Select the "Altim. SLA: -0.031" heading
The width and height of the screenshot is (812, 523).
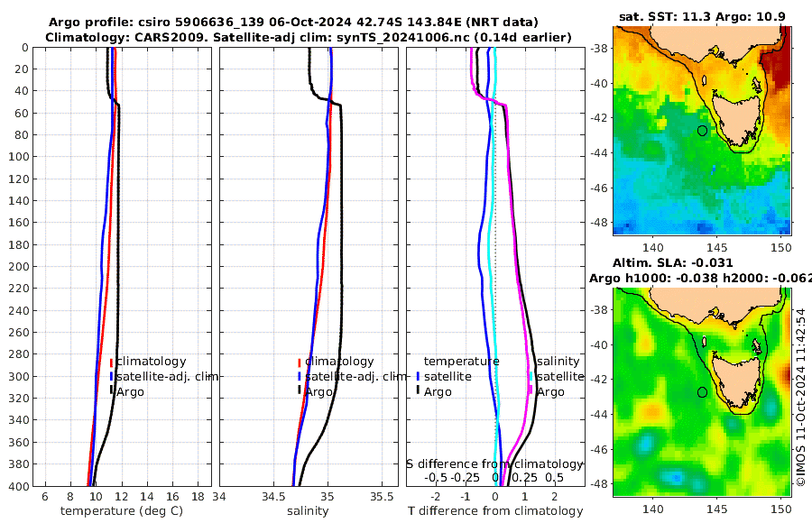pyautogui.click(x=673, y=263)
